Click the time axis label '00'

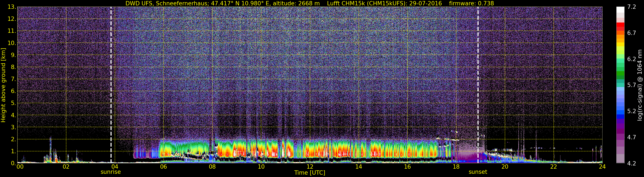pyautogui.click(x=20, y=167)
